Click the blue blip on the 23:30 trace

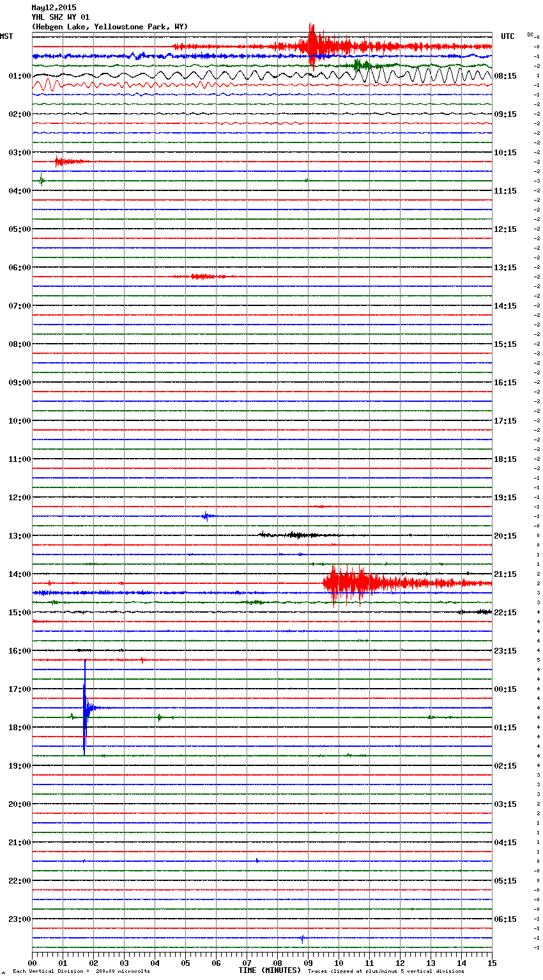click(303, 938)
